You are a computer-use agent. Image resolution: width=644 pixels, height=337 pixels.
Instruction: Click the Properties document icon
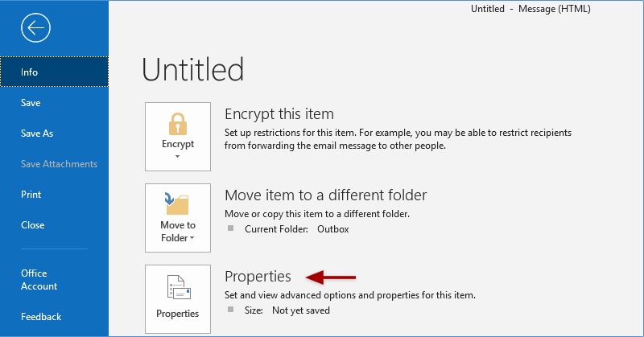pyautogui.click(x=177, y=287)
